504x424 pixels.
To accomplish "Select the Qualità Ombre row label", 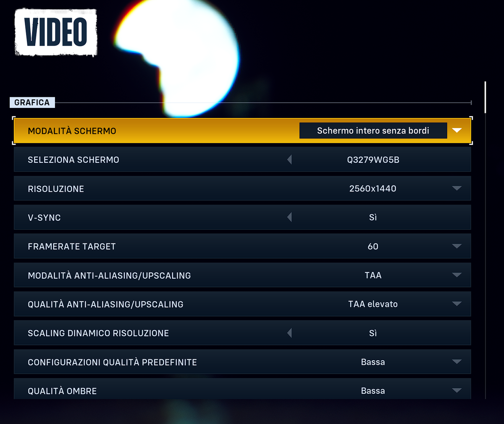I will click(62, 391).
